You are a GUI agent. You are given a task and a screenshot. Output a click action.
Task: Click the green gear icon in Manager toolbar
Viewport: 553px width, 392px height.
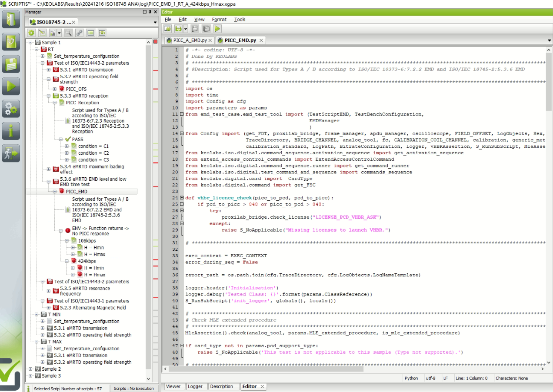(31, 33)
